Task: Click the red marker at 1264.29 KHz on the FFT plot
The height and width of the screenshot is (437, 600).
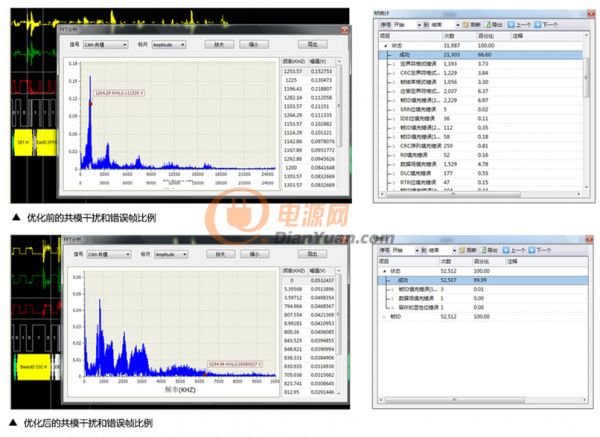Action: [91, 104]
